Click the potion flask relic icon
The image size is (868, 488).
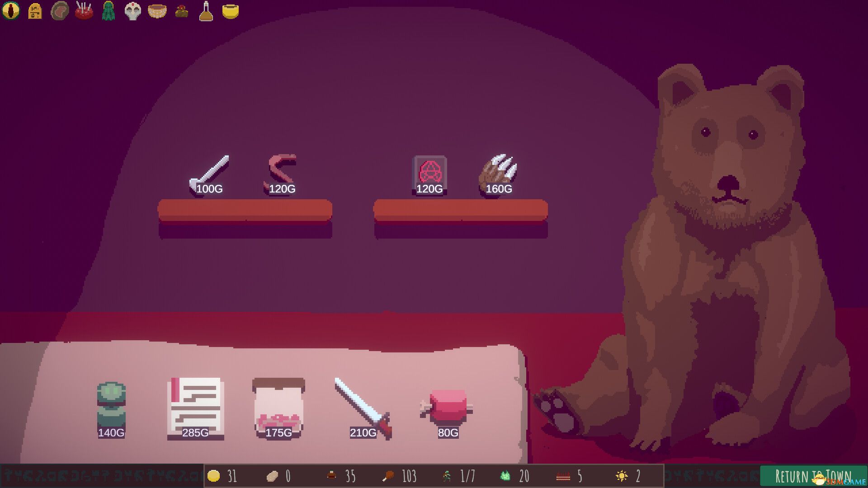click(206, 11)
